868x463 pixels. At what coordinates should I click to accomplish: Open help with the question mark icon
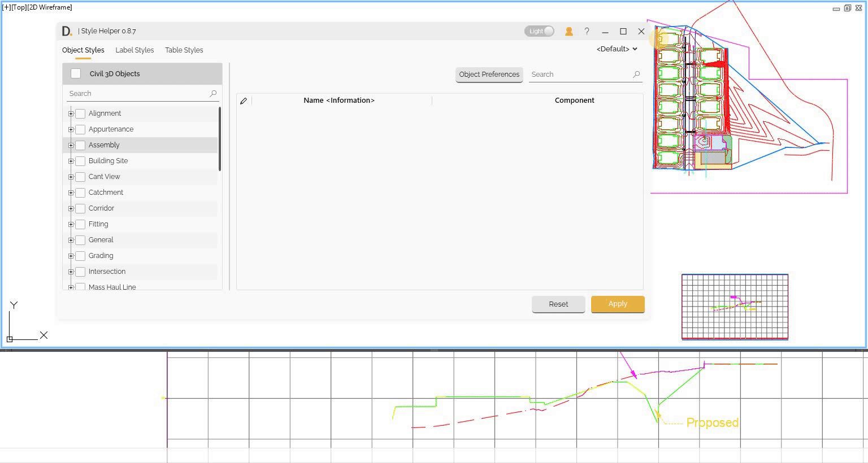pyautogui.click(x=587, y=31)
